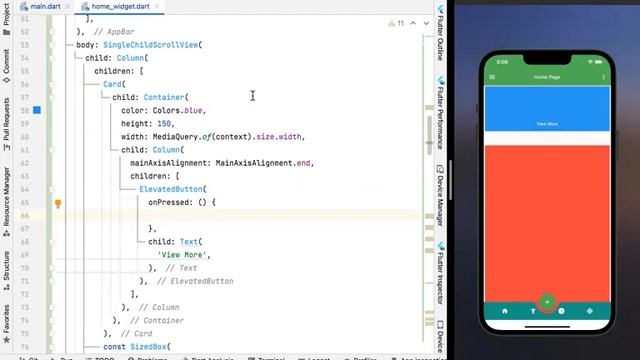
Task: Click fold marker at // Card on line 75
Action: (x=52, y=333)
